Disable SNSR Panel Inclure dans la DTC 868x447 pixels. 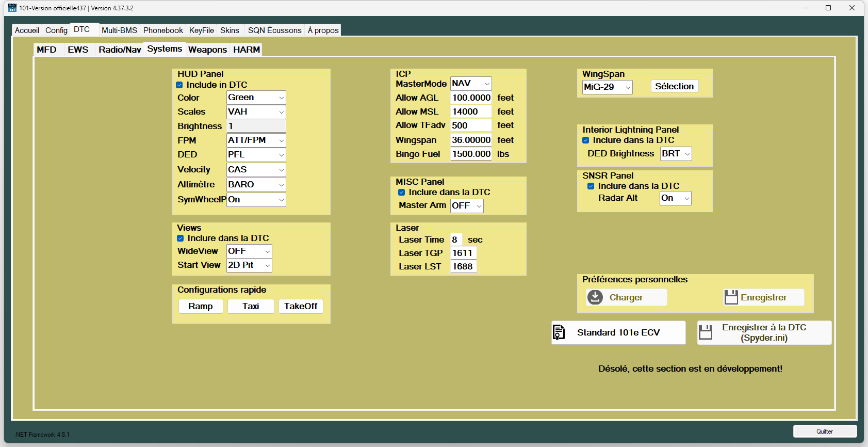[x=591, y=186]
